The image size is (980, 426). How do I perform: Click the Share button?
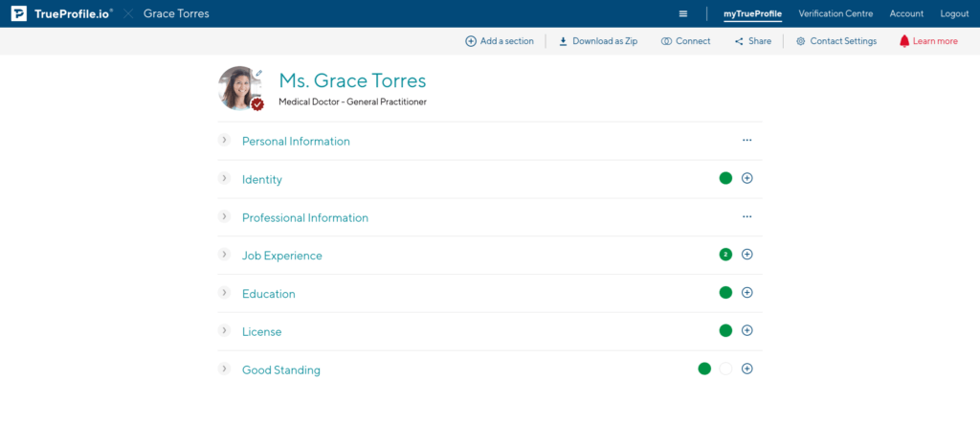[x=753, y=41]
